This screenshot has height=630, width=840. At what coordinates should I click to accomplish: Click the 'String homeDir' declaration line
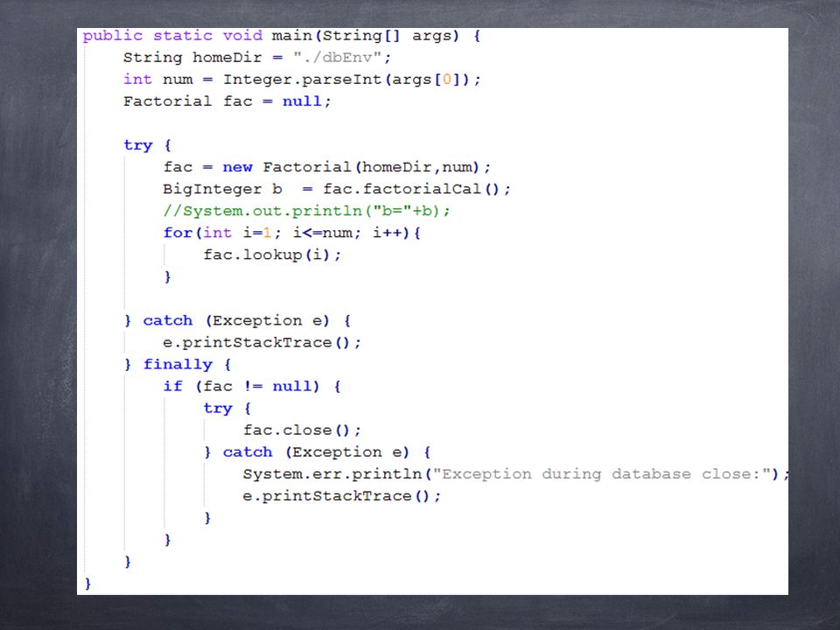pyautogui.click(x=257, y=58)
